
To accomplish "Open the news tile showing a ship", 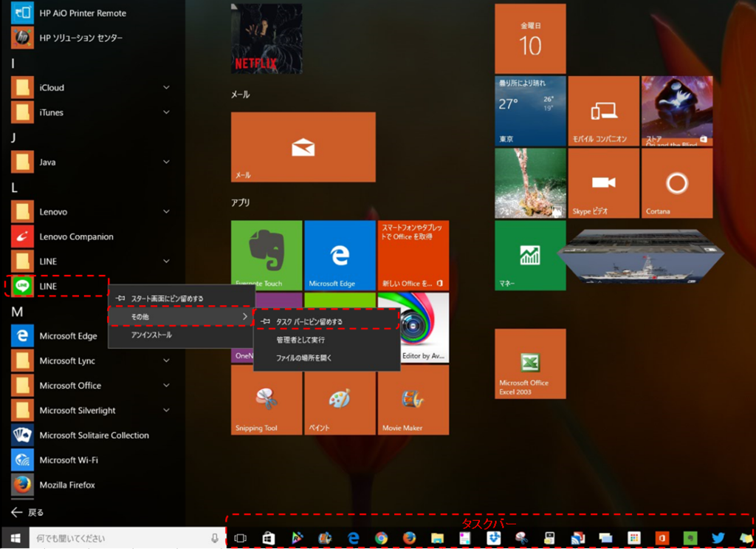I will click(x=640, y=256).
